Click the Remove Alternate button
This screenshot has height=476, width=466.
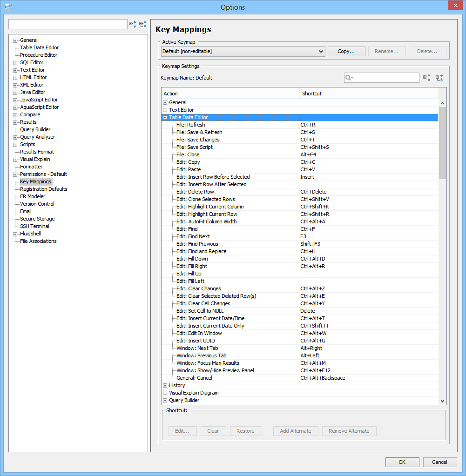pos(349,431)
